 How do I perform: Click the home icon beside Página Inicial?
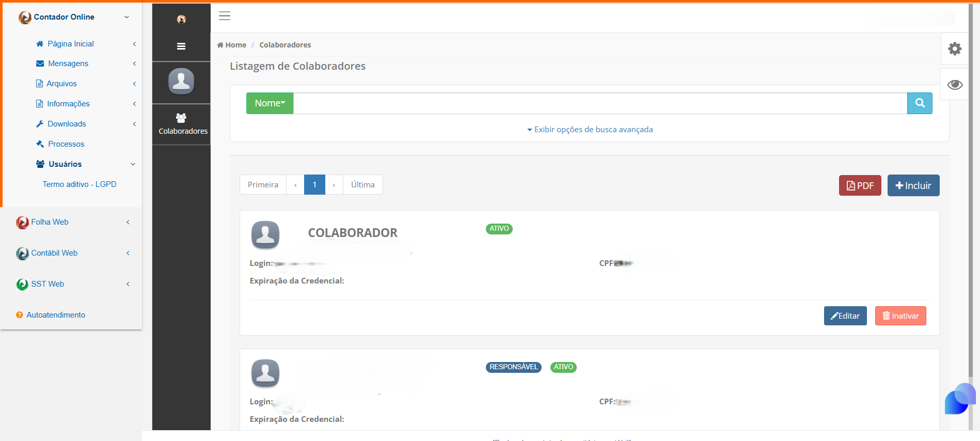pos(40,44)
